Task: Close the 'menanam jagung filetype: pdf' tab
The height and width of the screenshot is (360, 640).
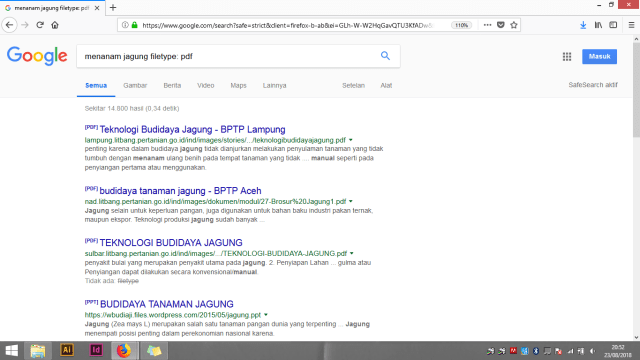Action: [x=97, y=8]
